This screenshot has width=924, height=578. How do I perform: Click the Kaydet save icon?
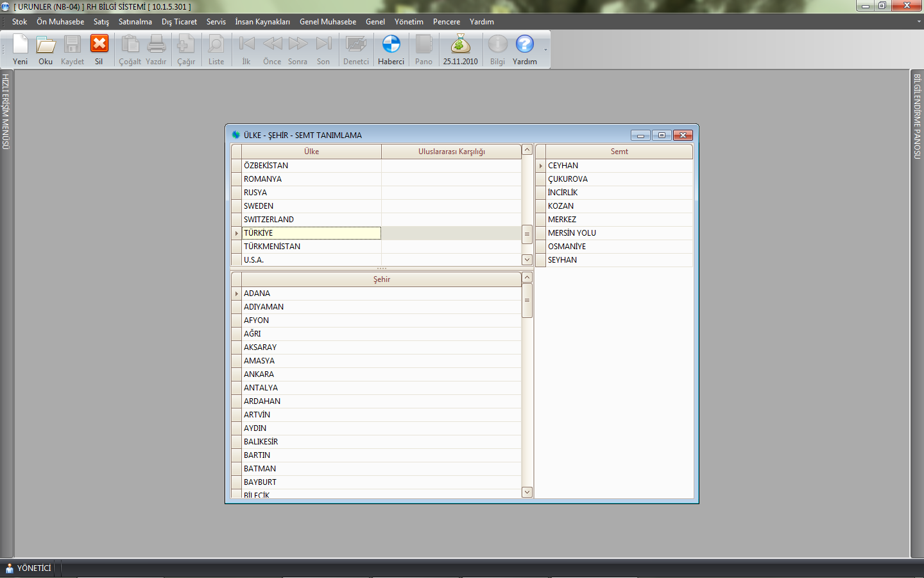coord(72,45)
